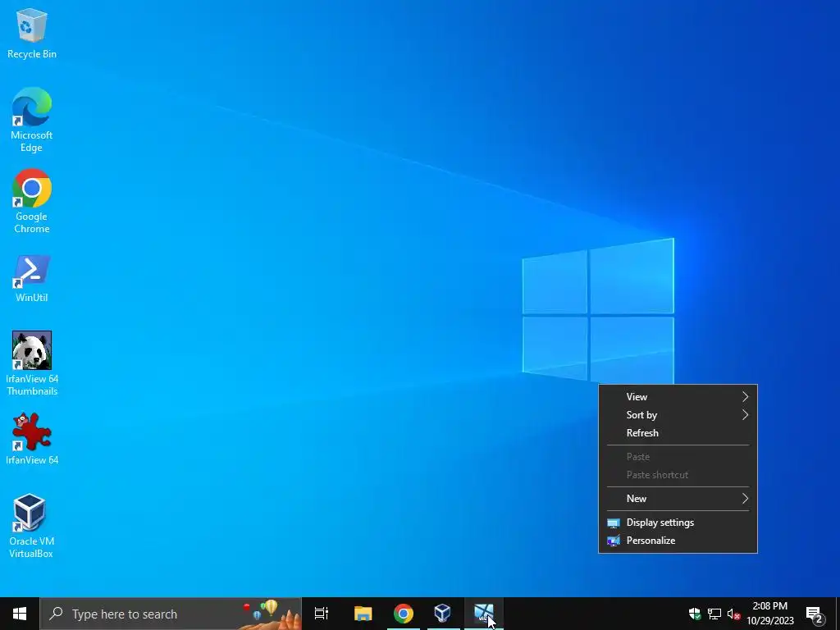
Task: Open Google Chrome from the taskbar
Action: pyautogui.click(x=404, y=614)
